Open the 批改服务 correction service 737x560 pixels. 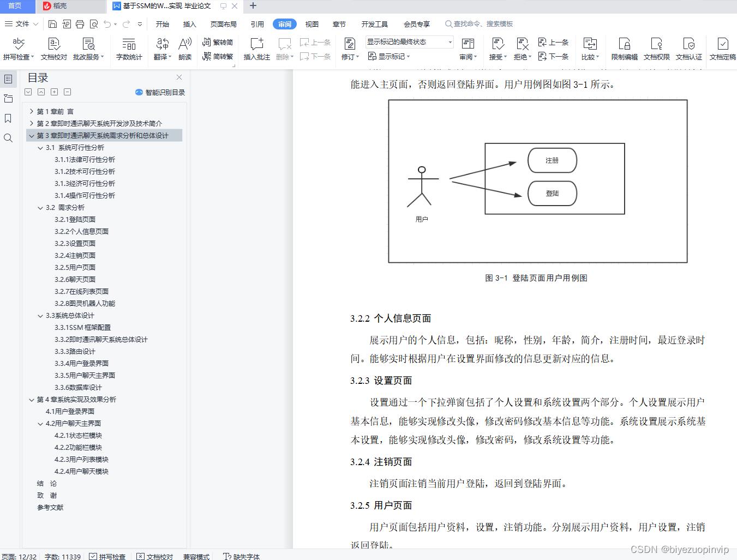[88, 49]
